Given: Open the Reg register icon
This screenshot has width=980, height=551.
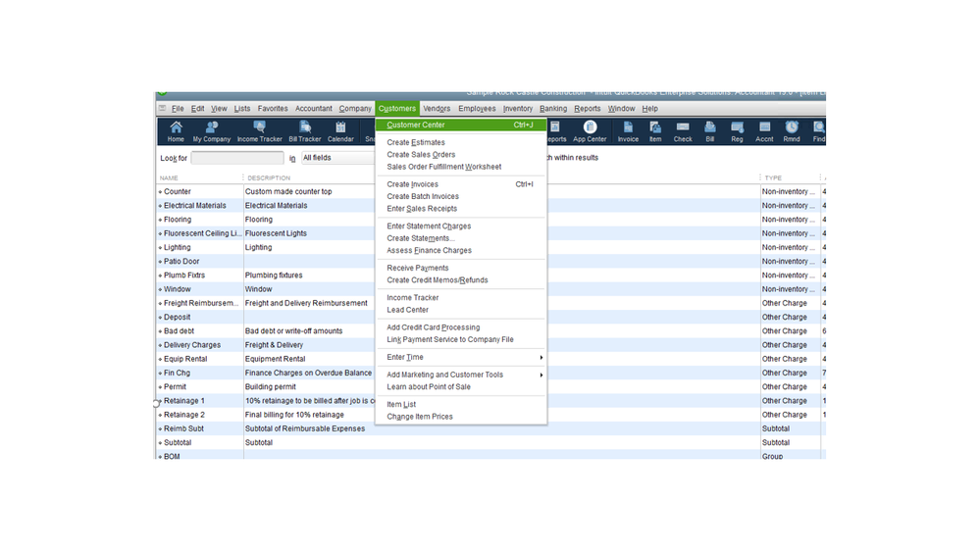Looking at the screenshot, I should [737, 131].
